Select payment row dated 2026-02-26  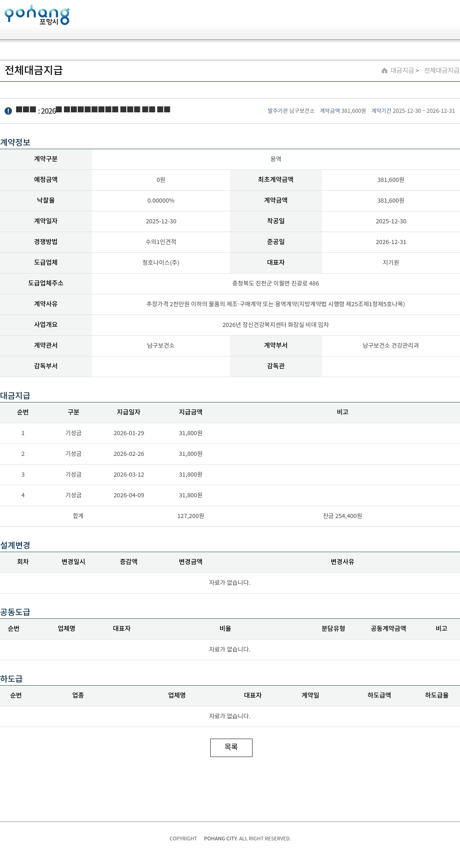[129, 454]
